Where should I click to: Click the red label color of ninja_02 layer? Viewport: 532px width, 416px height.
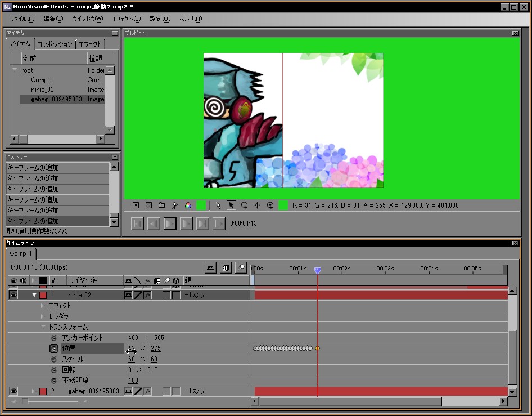click(43, 295)
